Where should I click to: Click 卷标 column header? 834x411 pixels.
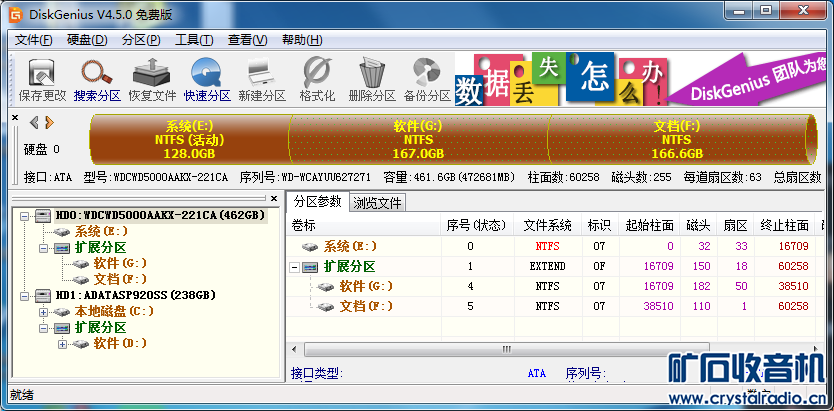[364, 225]
